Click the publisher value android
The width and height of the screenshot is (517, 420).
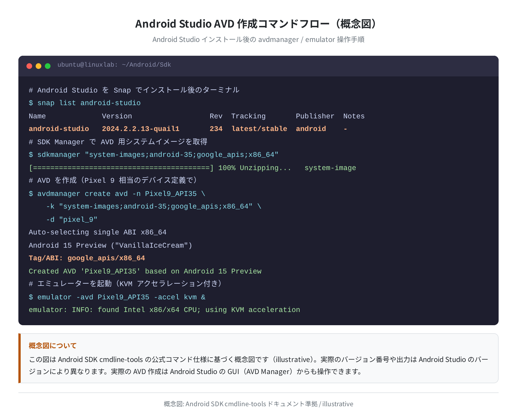point(311,129)
